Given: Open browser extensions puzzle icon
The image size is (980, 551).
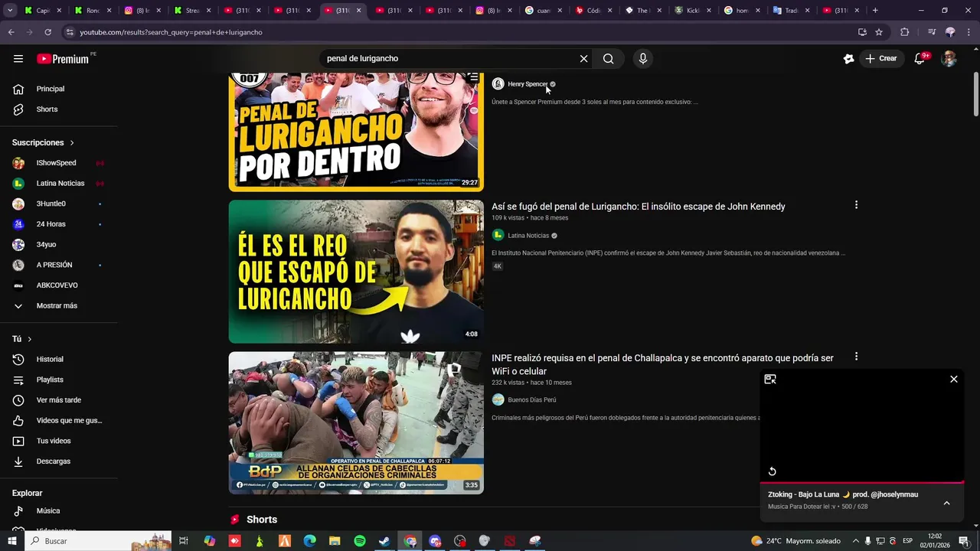Looking at the screenshot, I should click(905, 32).
